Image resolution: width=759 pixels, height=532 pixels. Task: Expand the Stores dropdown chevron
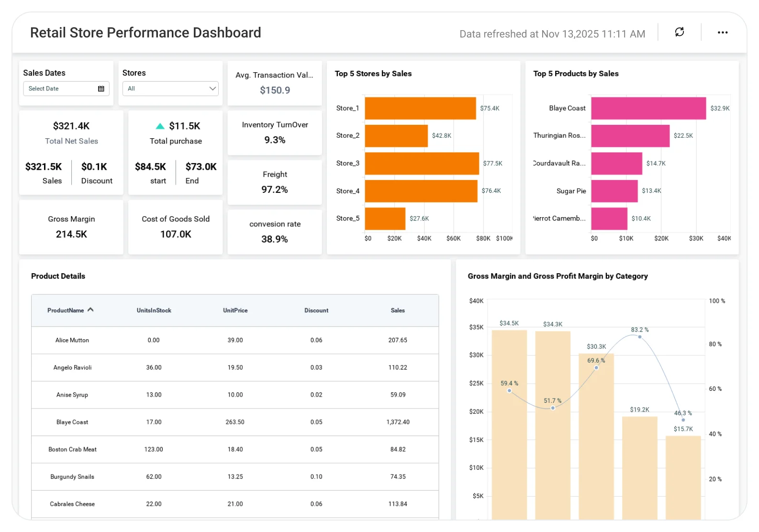pyautogui.click(x=212, y=89)
